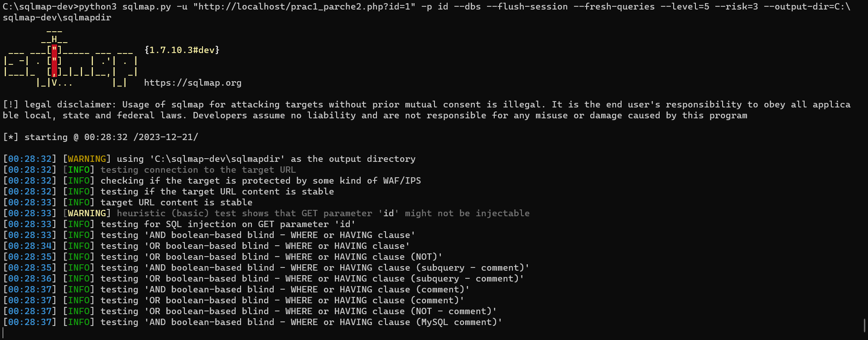
Task: Click the version text {1.7.10.3#dev}
Action: [x=182, y=50]
